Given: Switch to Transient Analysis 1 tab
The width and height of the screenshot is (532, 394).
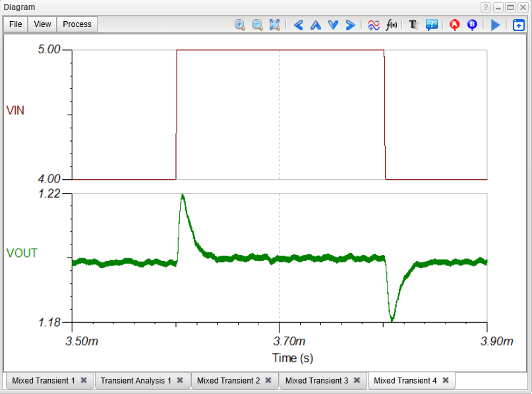Looking at the screenshot, I should tap(136, 381).
